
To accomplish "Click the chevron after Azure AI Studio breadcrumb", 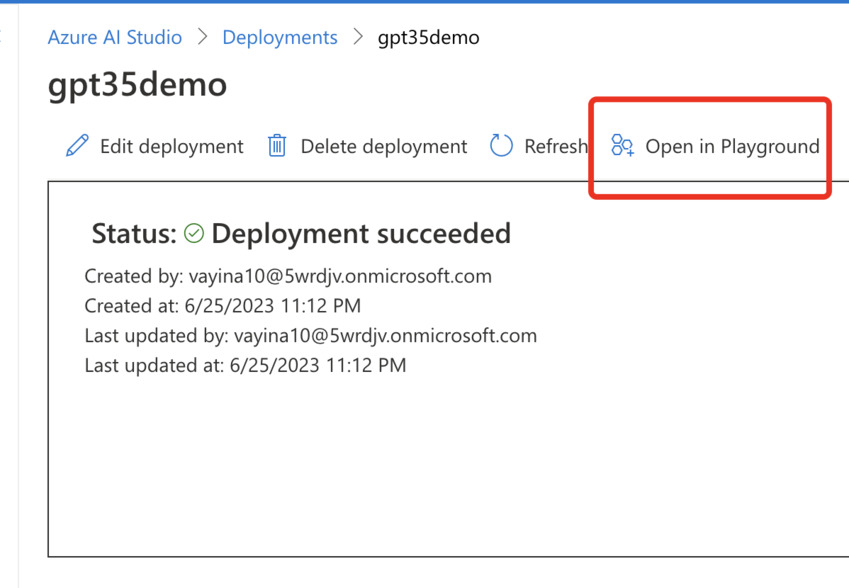I will [203, 37].
